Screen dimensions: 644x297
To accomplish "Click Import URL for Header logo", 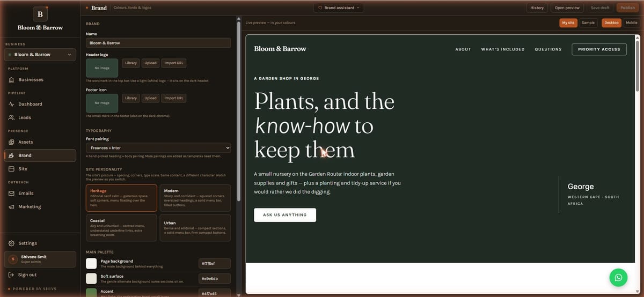I will point(174,63).
